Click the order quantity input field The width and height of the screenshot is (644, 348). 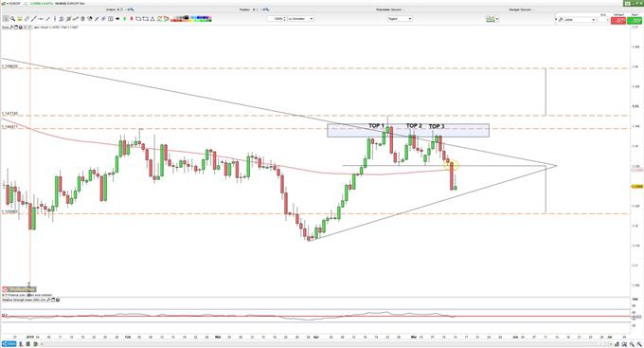click(x=602, y=19)
